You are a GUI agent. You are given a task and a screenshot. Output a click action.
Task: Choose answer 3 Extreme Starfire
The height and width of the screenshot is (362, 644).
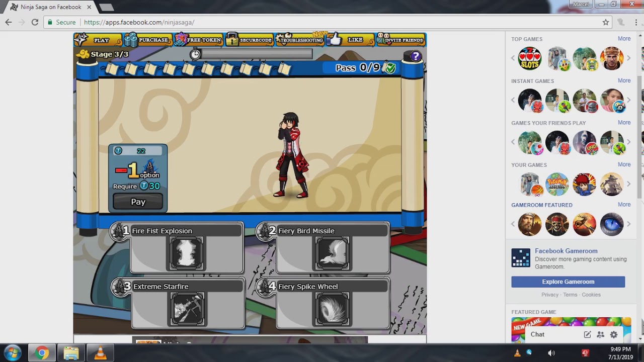point(177,303)
